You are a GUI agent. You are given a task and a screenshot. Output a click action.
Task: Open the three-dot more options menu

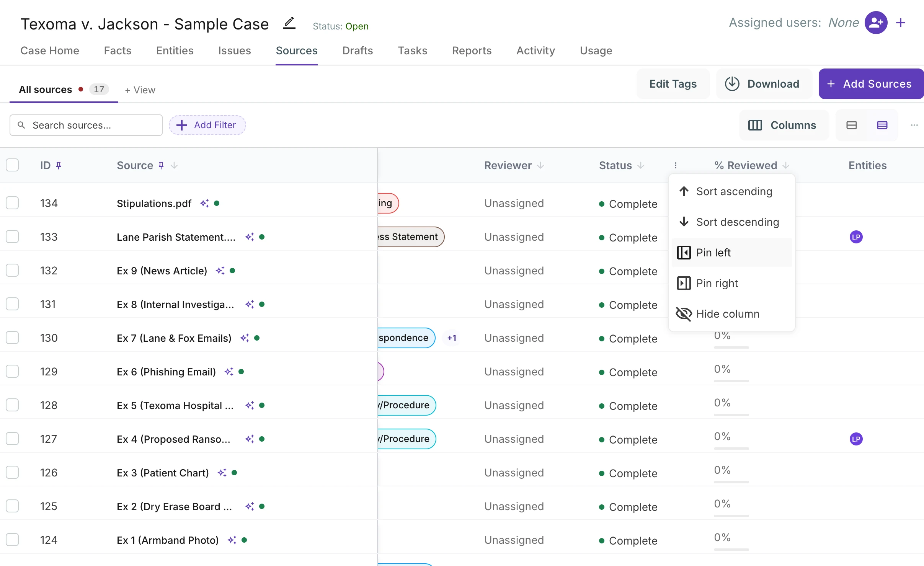pos(914,125)
